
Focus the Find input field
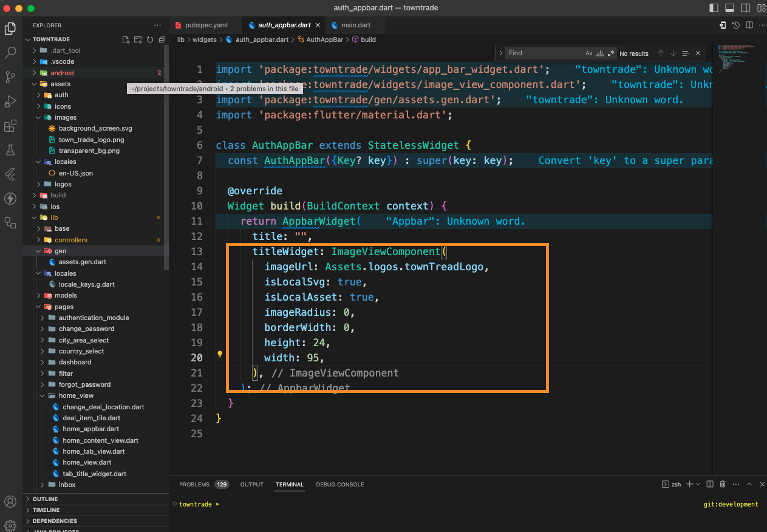(545, 53)
